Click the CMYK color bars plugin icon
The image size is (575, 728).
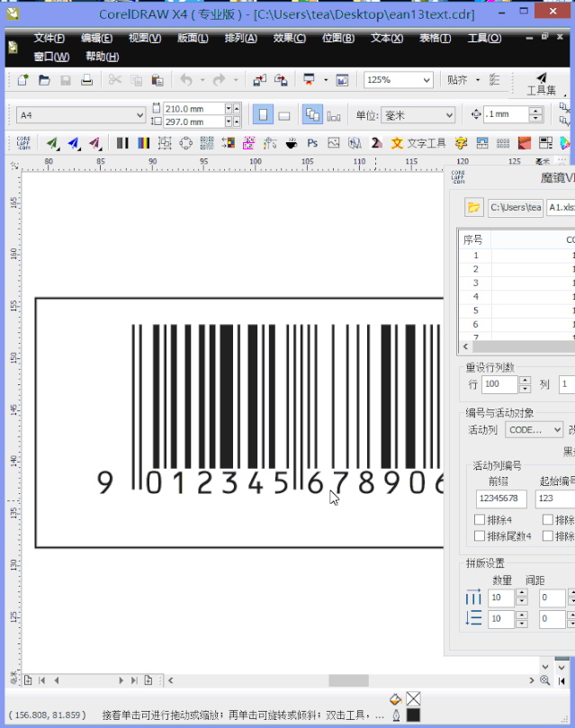(x=144, y=143)
